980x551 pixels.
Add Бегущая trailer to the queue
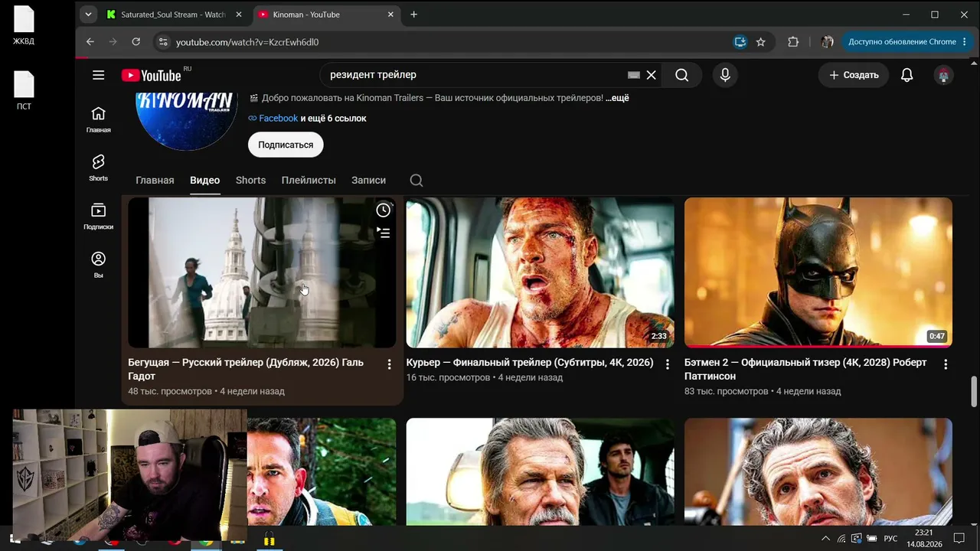click(x=383, y=233)
